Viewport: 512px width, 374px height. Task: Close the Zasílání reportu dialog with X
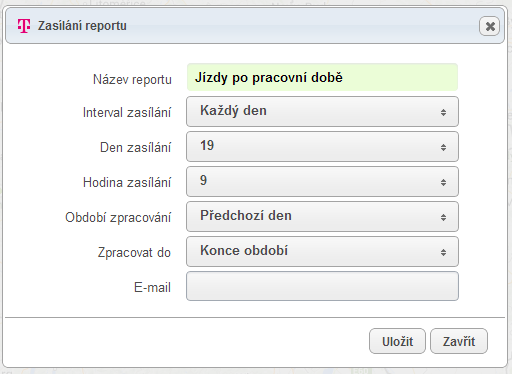489,26
